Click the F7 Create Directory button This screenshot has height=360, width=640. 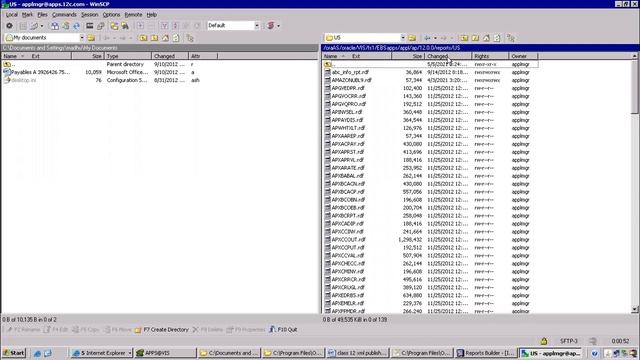click(x=162, y=330)
